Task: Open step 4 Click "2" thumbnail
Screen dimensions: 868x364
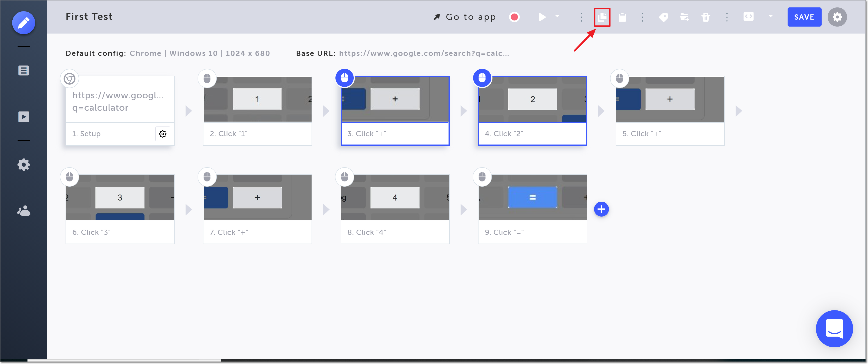Action: pyautogui.click(x=532, y=99)
